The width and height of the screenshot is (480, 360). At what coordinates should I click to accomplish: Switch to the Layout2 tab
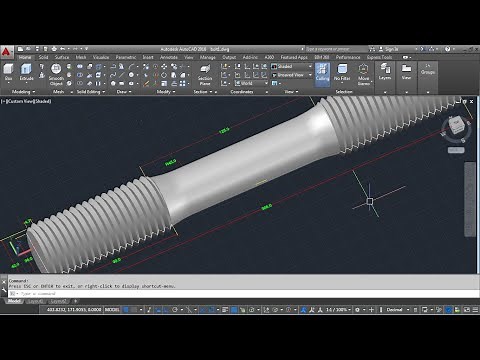[58, 301]
